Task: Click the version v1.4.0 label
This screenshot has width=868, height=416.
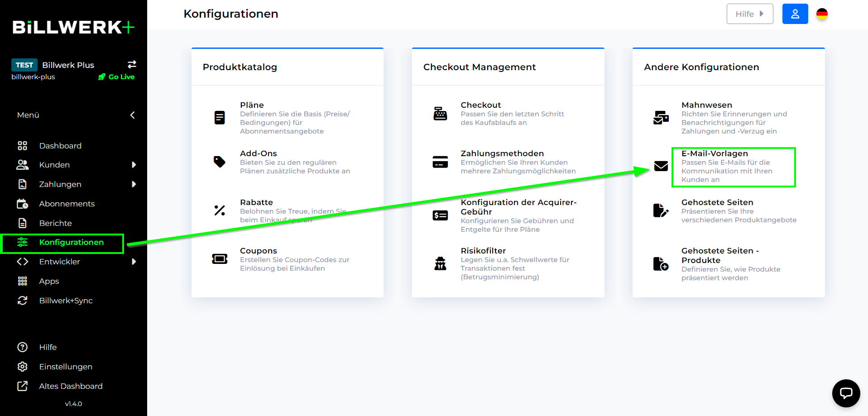Action: click(x=73, y=404)
